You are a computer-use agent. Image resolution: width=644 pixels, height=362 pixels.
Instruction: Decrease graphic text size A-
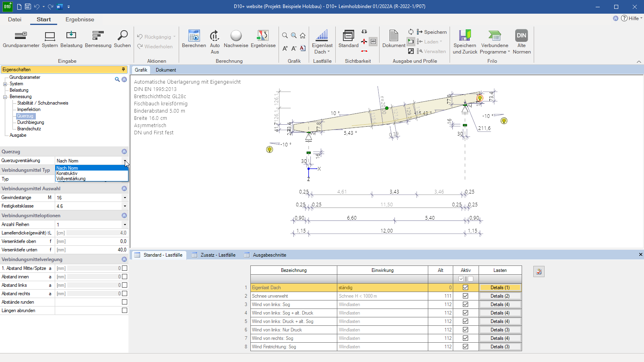294,48
